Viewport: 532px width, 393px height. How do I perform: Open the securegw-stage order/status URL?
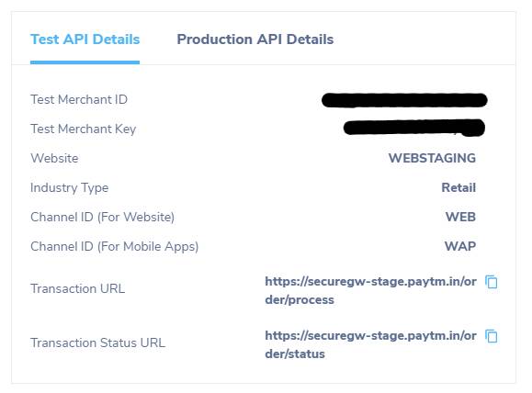coord(370,345)
